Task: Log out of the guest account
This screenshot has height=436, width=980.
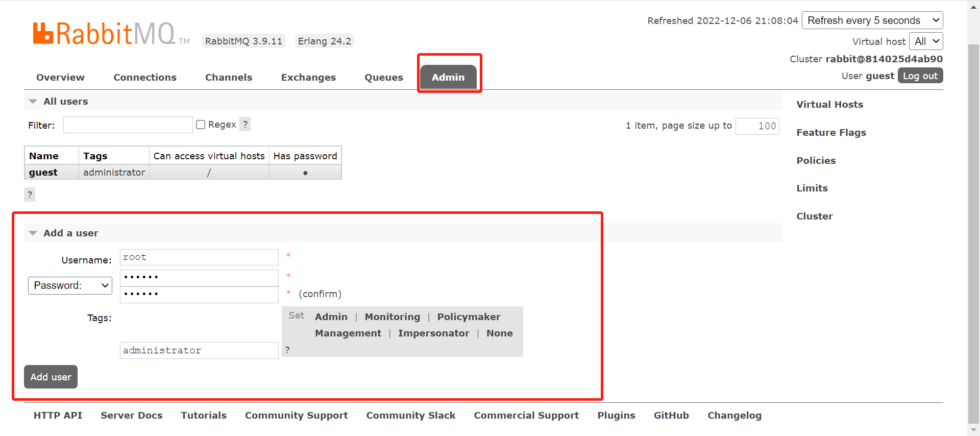Action: tap(920, 76)
